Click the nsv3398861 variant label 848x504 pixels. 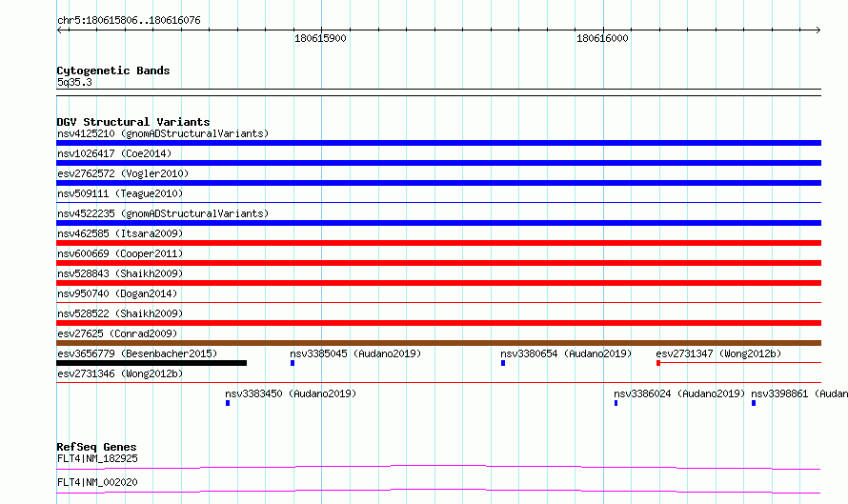(x=799, y=393)
